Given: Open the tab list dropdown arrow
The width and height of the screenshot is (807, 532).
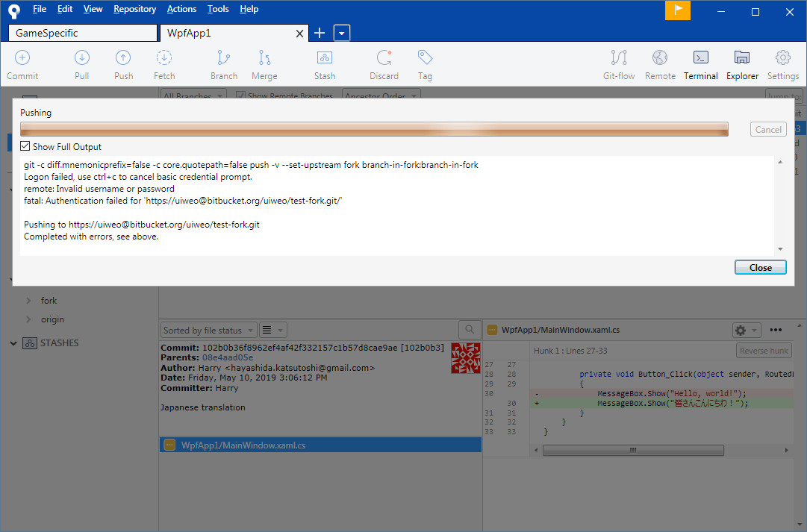Looking at the screenshot, I should point(342,33).
